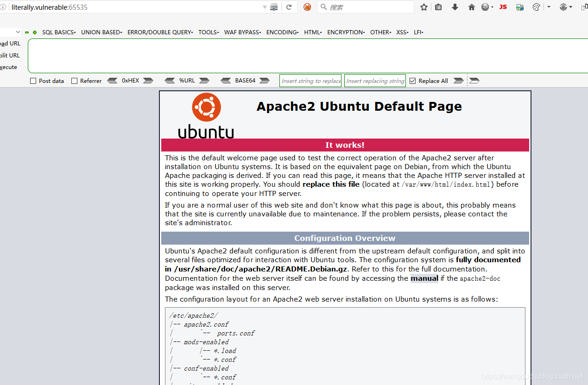
Task: Open the WAF BYPASS dropdown menu
Action: tap(242, 32)
